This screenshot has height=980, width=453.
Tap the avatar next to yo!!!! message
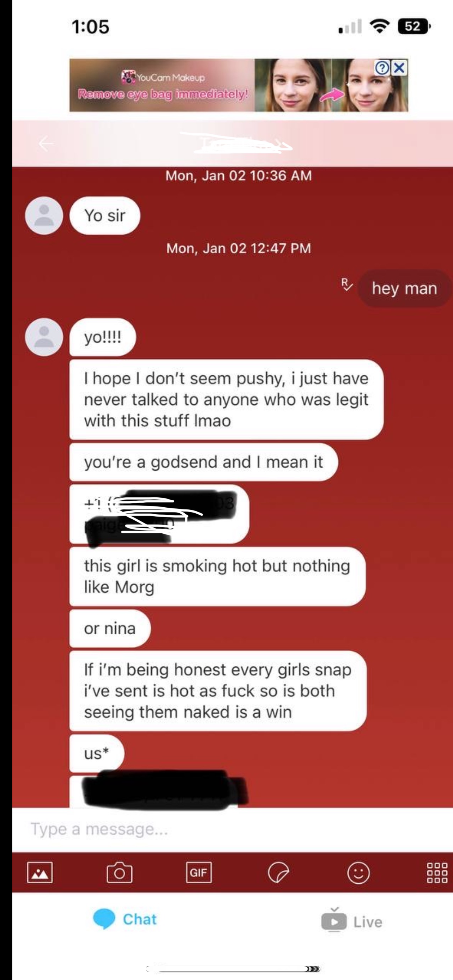pos(44,337)
